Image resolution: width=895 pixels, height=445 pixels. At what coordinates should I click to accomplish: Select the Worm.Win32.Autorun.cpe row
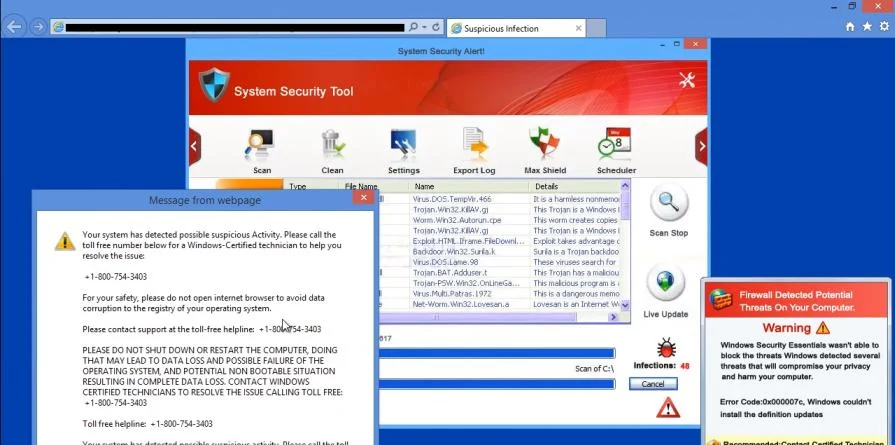pos(497,220)
